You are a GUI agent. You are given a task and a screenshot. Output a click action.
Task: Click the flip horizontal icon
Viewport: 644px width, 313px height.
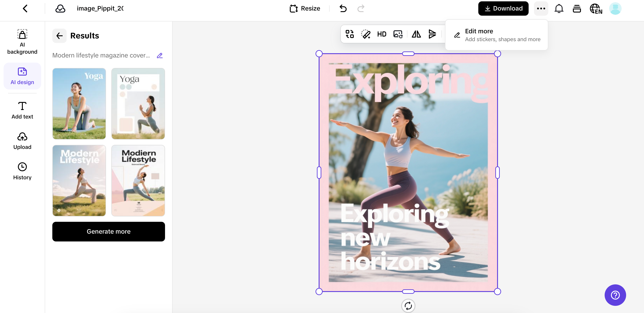[416, 34]
